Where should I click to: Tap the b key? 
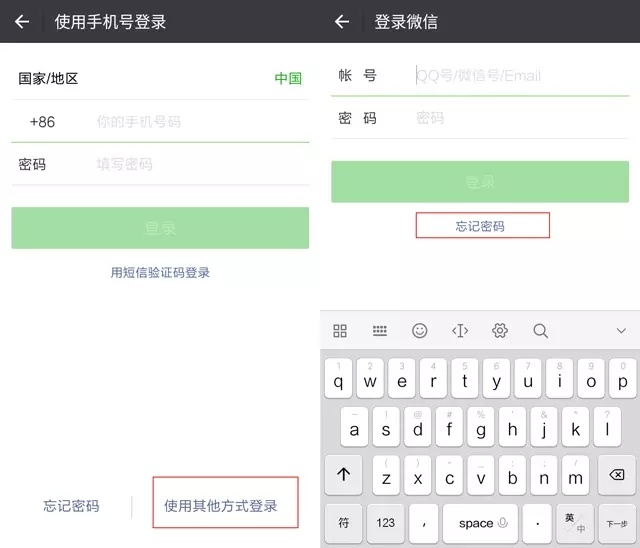pyautogui.click(x=512, y=475)
